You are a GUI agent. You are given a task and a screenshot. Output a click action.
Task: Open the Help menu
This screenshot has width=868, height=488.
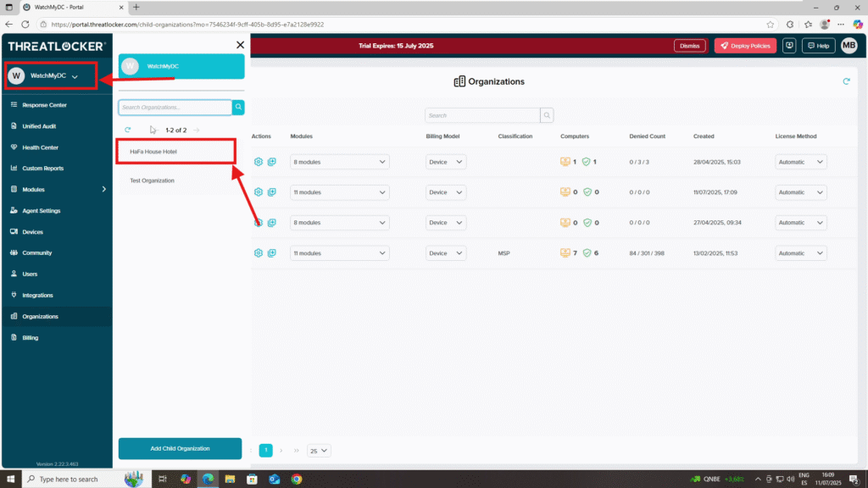click(818, 46)
